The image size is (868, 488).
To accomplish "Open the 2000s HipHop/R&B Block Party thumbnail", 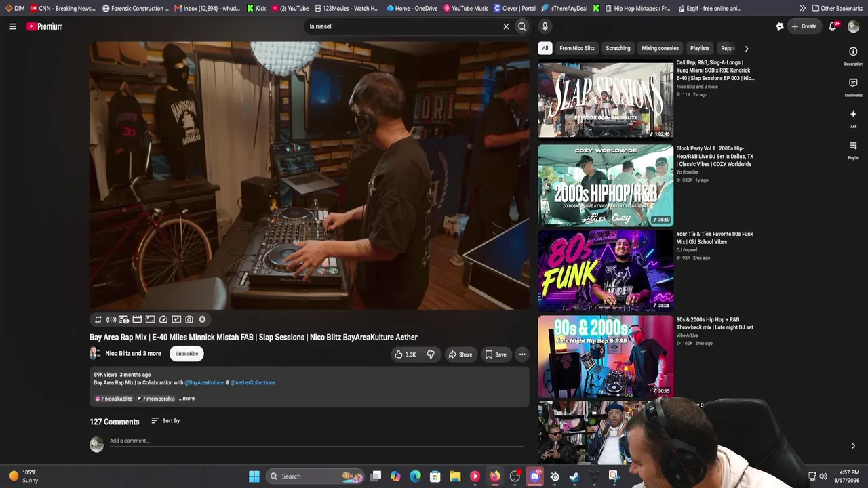I will point(606,185).
